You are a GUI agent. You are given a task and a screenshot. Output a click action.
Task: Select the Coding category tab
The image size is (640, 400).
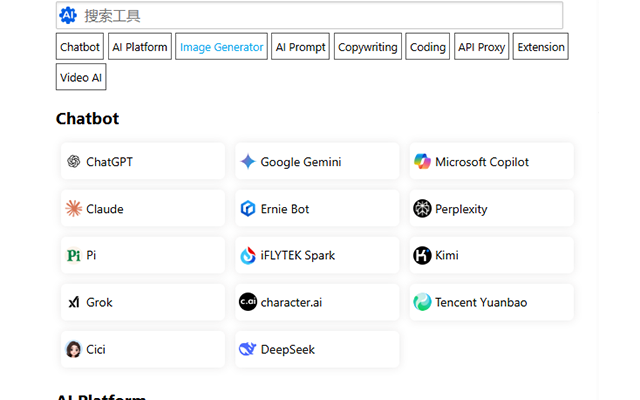428,47
